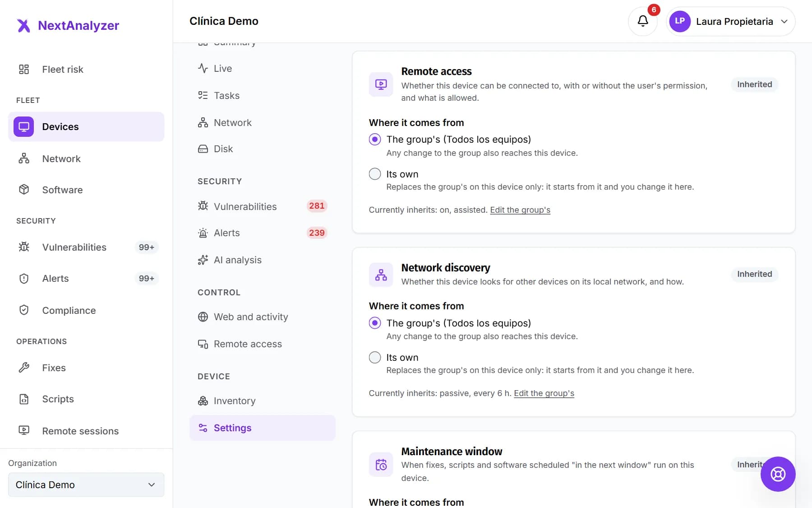This screenshot has width=812, height=508.
Task: Click the NextAnalyzer logo icon
Action: coord(23,26)
